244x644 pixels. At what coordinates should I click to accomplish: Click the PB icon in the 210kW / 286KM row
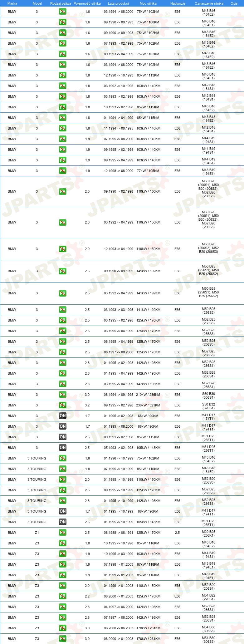tap(62, 395)
